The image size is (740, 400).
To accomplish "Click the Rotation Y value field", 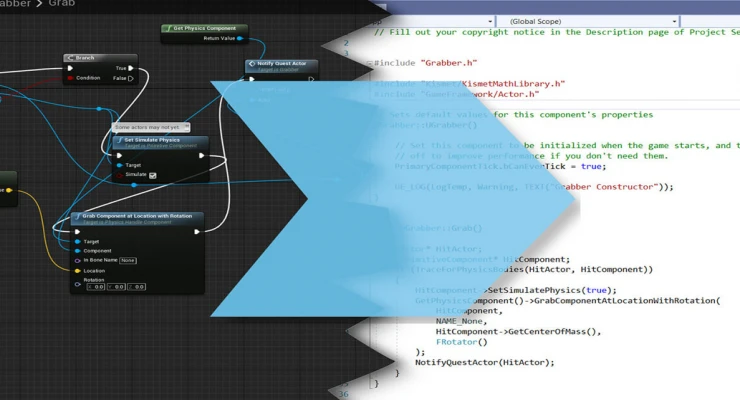I will 116,287.
